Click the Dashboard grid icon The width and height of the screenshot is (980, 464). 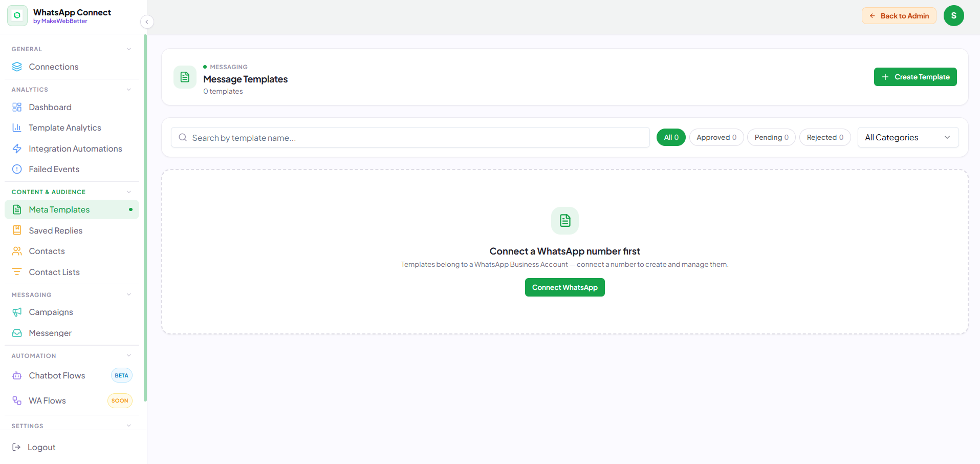17,107
